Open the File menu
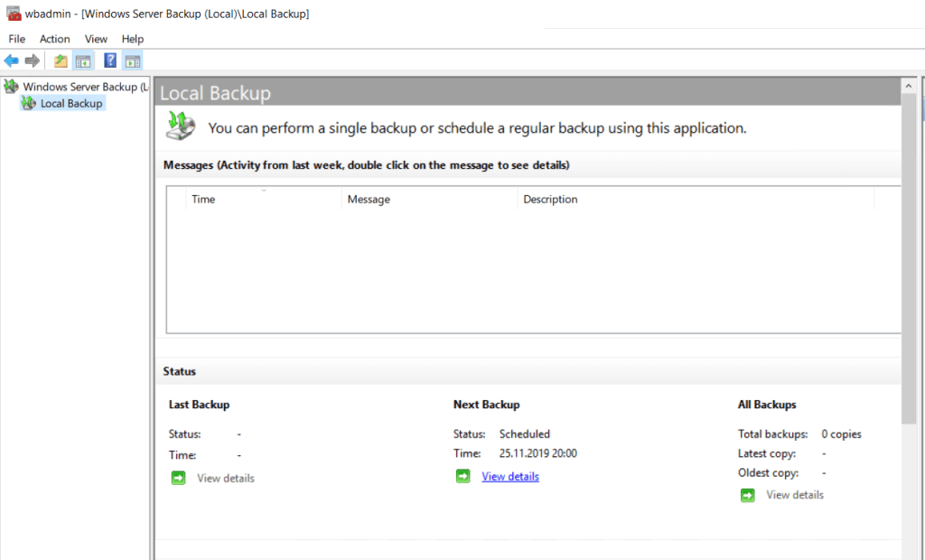The width and height of the screenshot is (925, 560). click(x=17, y=39)
